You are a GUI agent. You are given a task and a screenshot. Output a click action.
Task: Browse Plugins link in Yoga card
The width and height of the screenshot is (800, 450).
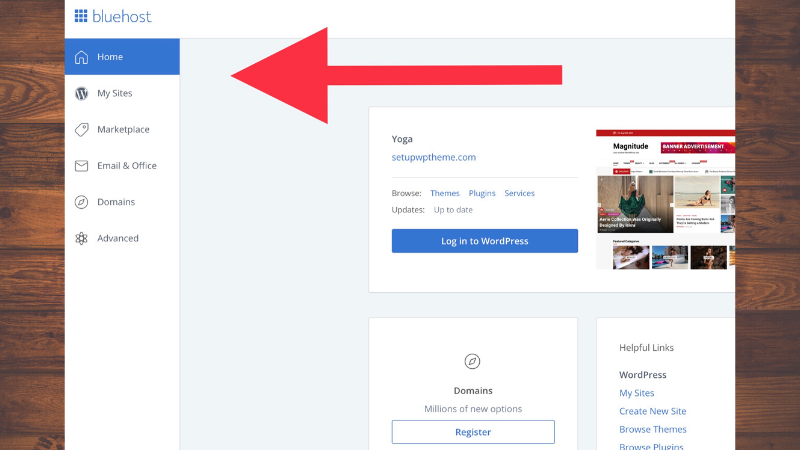pos(482,193)
